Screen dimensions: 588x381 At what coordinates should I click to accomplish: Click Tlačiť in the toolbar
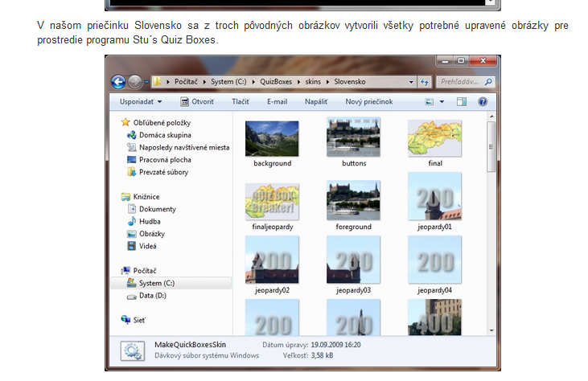240,101
